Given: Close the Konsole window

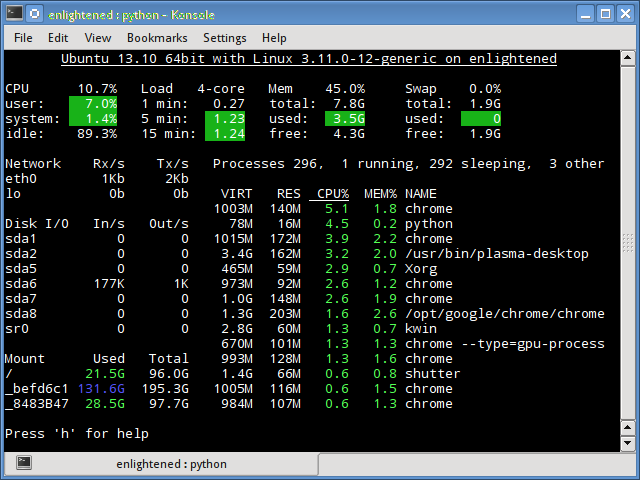Looking at the screenshot, I should (625, 14).
